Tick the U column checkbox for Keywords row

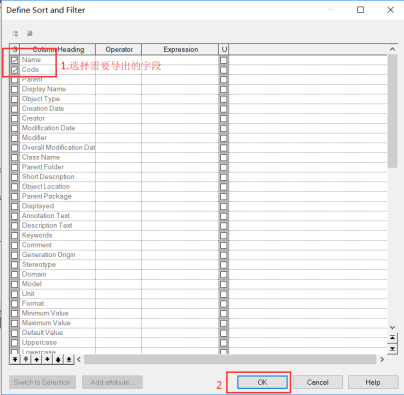click(x=224, y=236)
